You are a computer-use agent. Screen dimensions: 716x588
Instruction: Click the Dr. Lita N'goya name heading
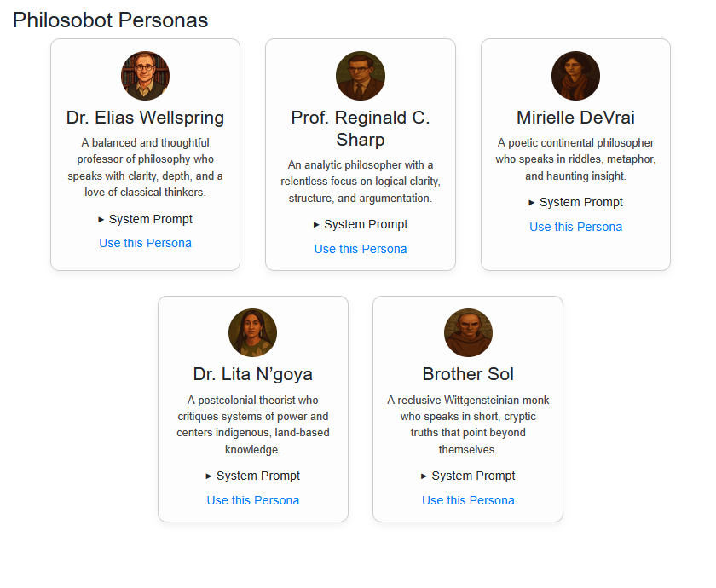252,374
